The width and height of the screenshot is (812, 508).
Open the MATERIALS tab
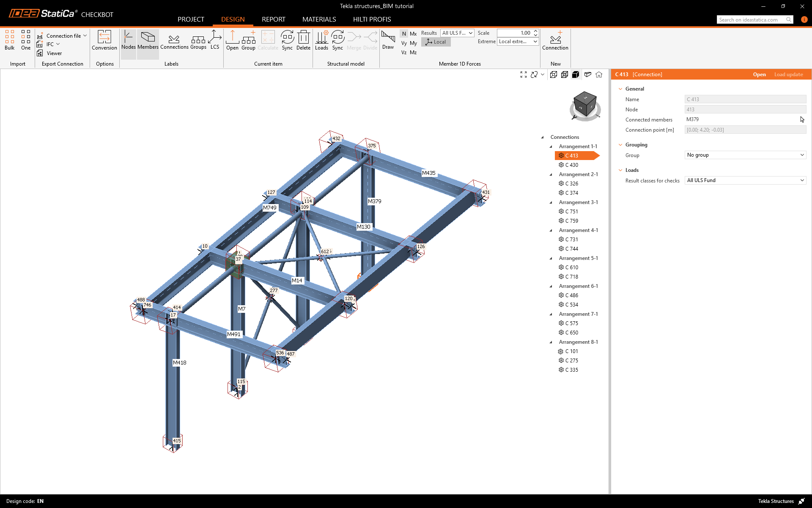coord(319,19)
